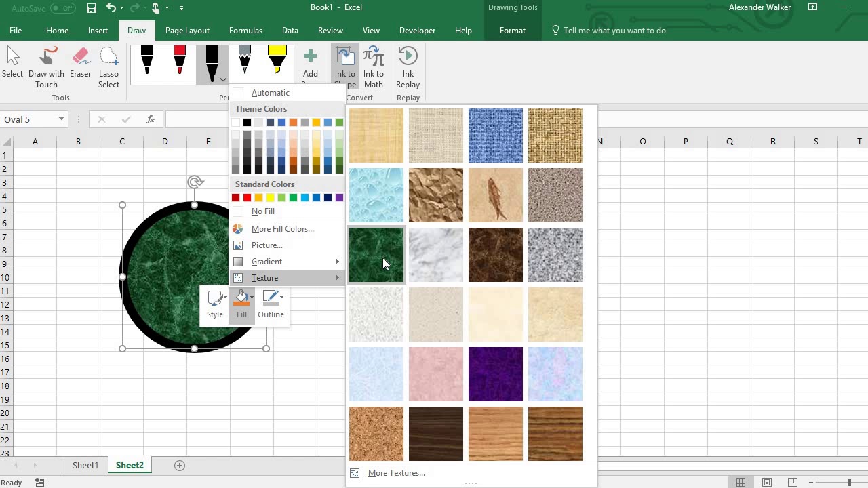Add a new sheet with plus icon

pos(180,466)
